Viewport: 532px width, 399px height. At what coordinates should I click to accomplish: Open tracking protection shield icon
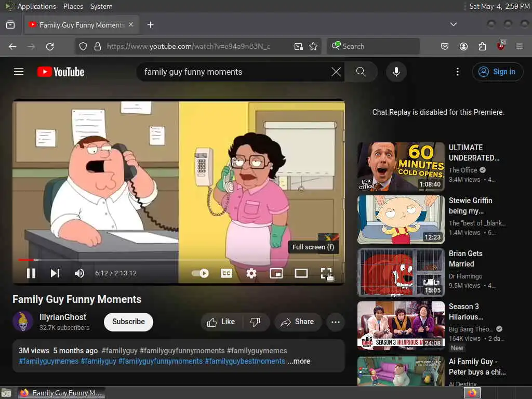(x=83, y=46)
